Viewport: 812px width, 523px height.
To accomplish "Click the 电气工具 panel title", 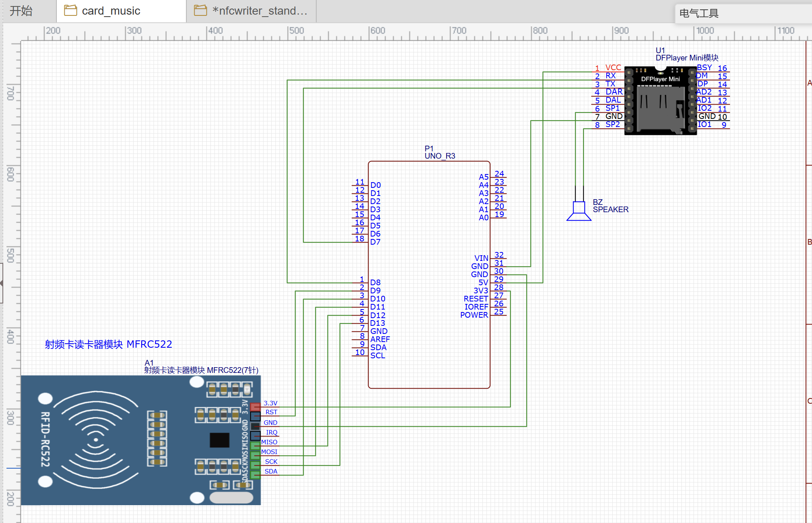I will point(699,13).
